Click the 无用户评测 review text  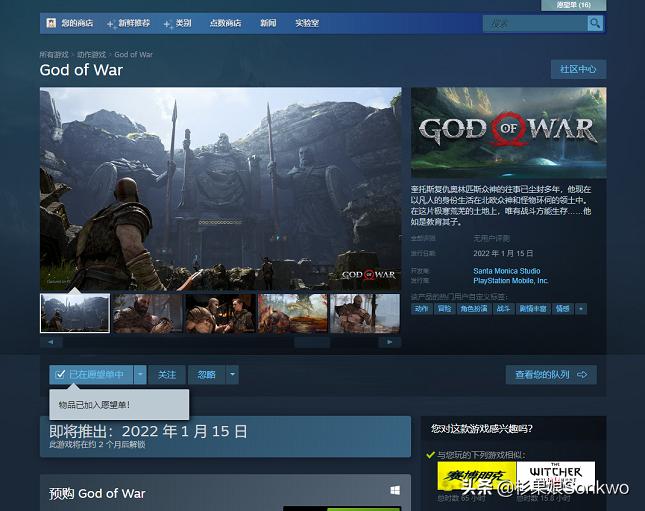(491, 238)
